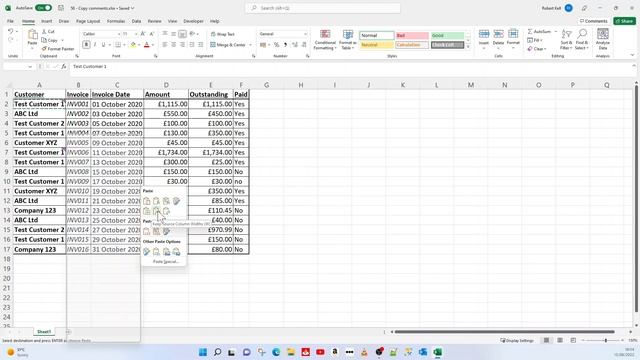Choose the Paste Link icon
The image size is (640, 360).
[156, 252]
